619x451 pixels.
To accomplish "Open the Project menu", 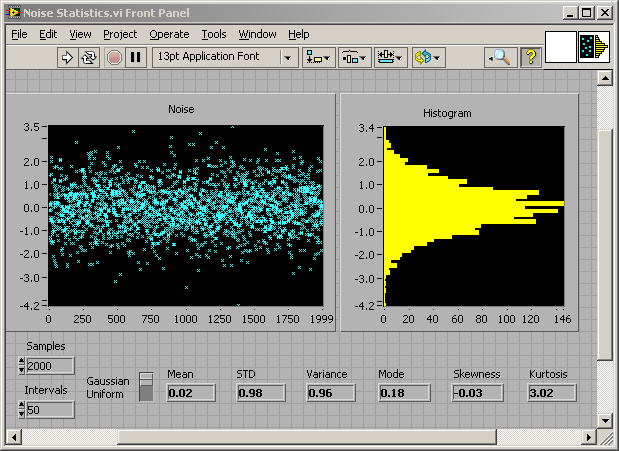I will (120, 35).
